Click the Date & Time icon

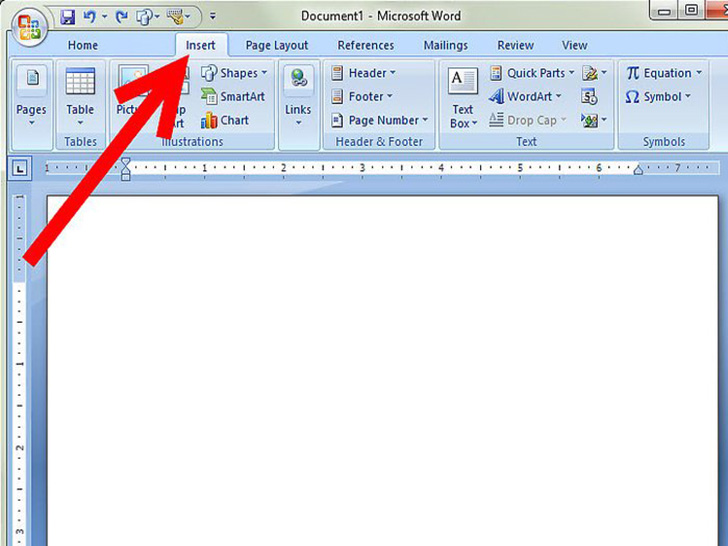coord(589,97)
